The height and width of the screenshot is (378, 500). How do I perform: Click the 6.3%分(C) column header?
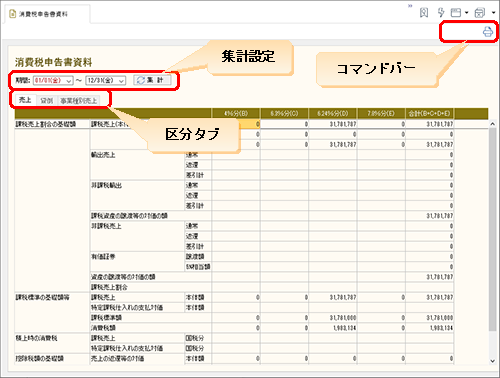[284, 113]
